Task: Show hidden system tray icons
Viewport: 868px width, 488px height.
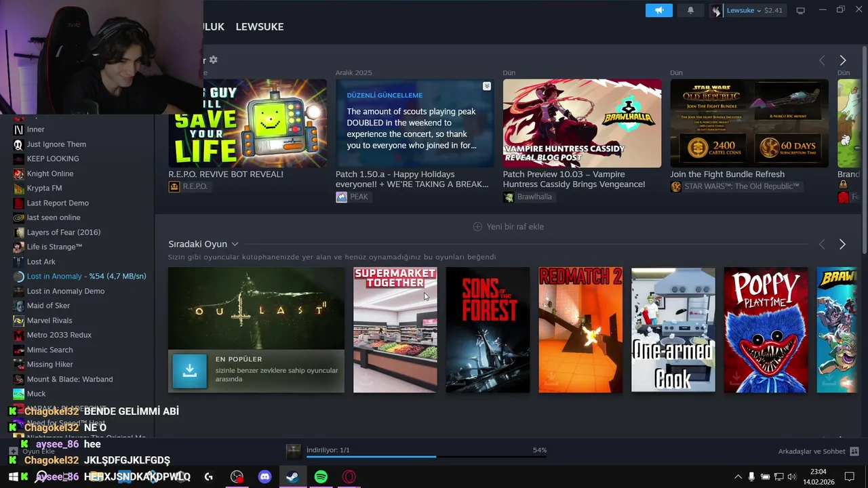Action: pyautogui.click(x=738, y=477)
